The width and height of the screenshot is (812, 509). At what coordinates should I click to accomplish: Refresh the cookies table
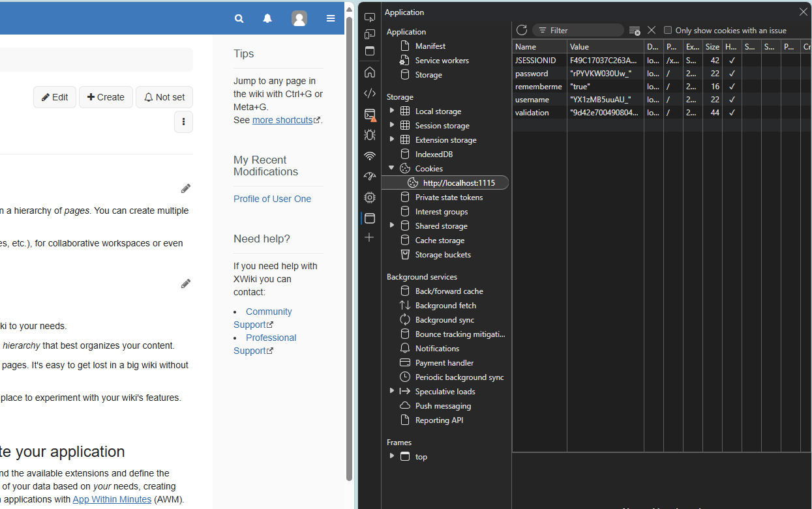(522, 30)
